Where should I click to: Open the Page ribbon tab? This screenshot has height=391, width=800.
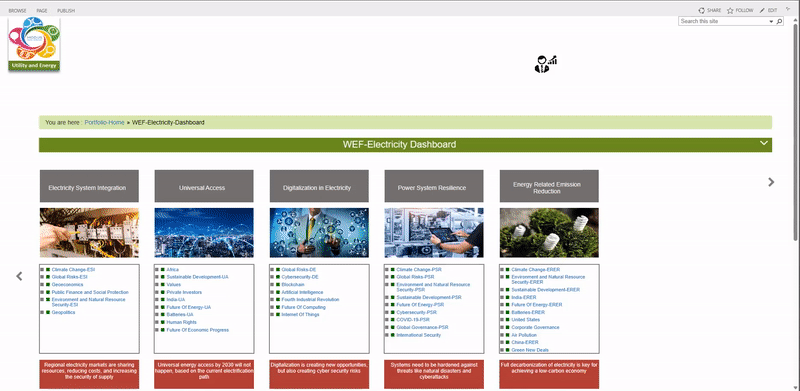42,11
